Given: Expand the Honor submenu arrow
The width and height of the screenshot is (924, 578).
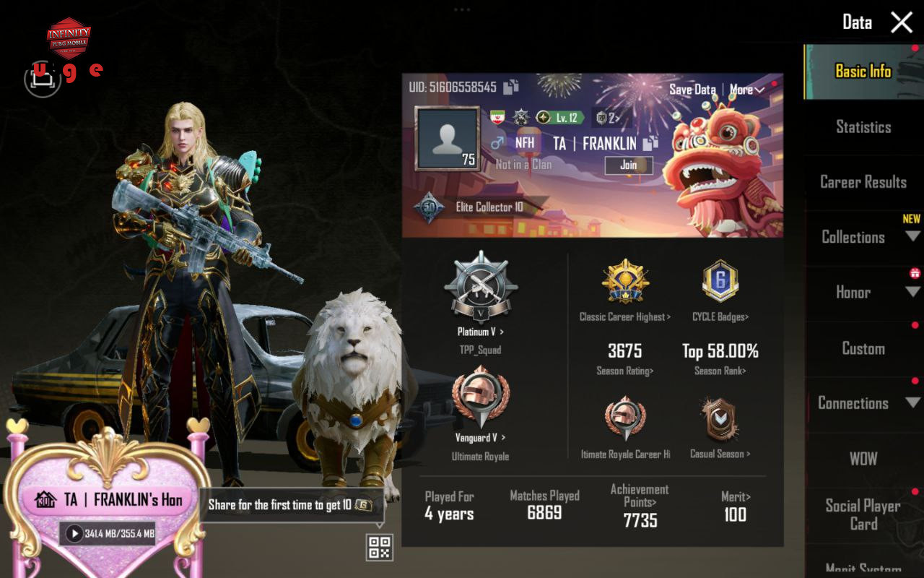Looking at the screenshot, I should 912,293.
